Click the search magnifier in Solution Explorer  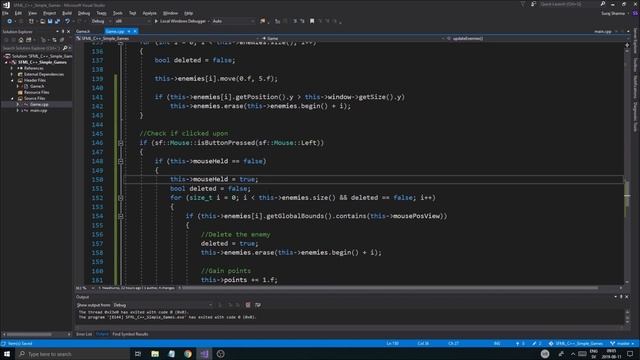coord(65,48)
